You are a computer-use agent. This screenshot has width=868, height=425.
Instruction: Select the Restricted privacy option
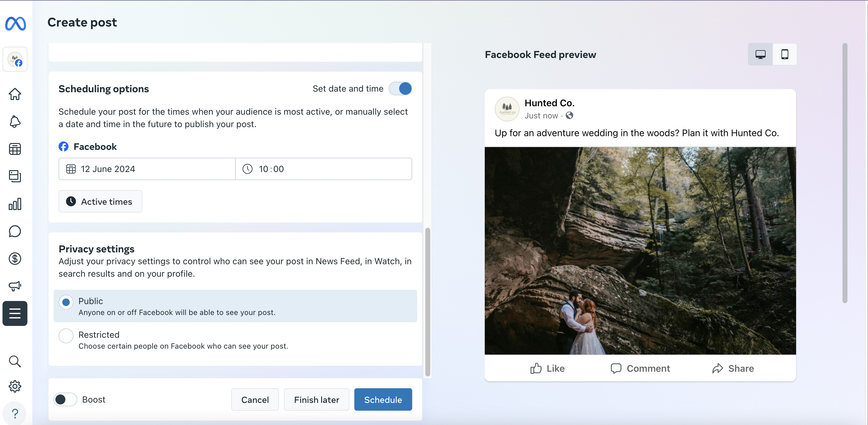click(66, 336)
